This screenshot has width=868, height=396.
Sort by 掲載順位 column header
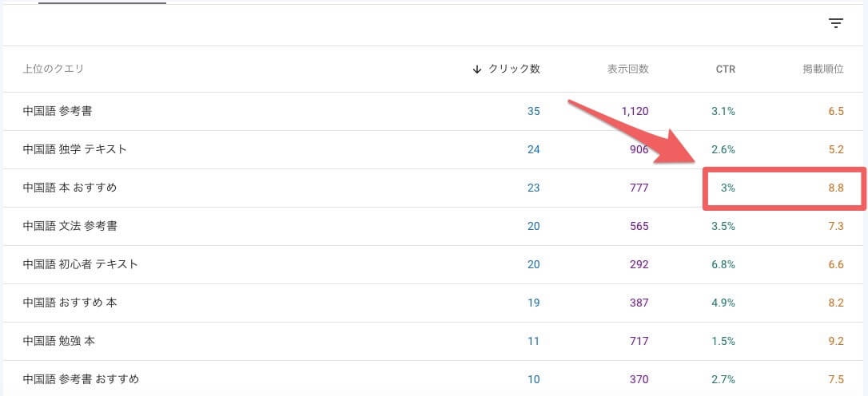(823, 69)
